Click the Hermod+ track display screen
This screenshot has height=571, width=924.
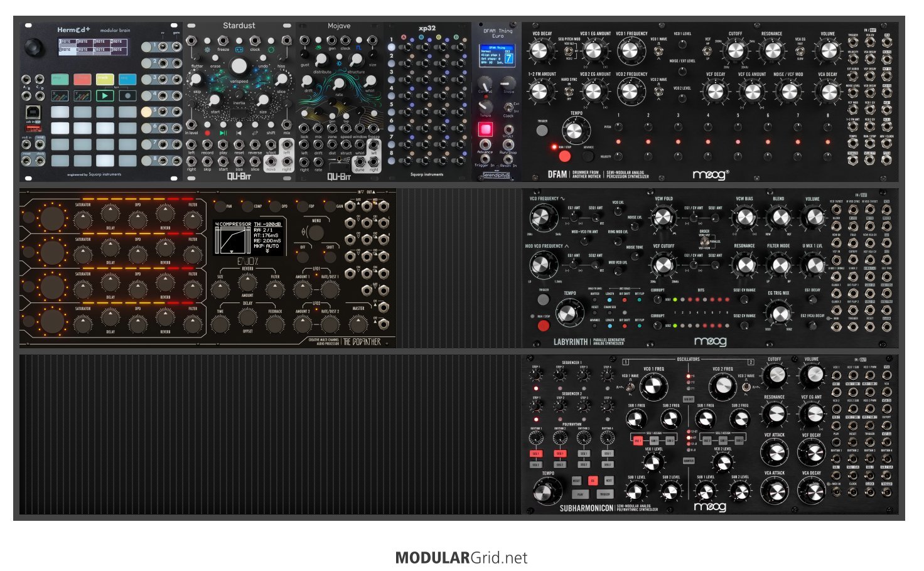93,46
